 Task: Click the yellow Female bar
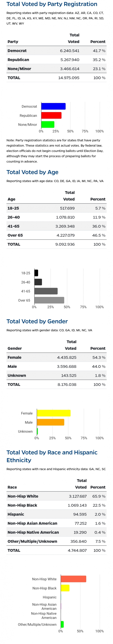click(54, 413)
